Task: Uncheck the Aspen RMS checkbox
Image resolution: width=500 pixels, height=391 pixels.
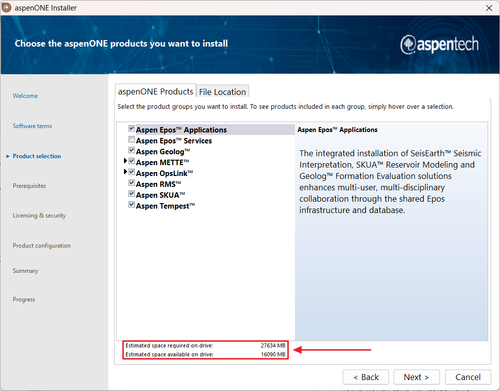Action: pos(131,183)
